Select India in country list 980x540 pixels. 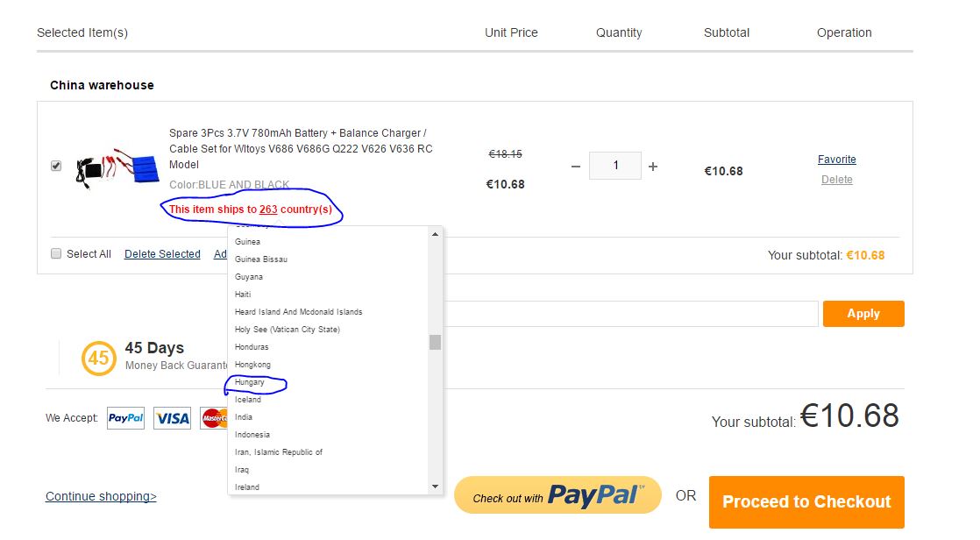(x=243, y=417)
